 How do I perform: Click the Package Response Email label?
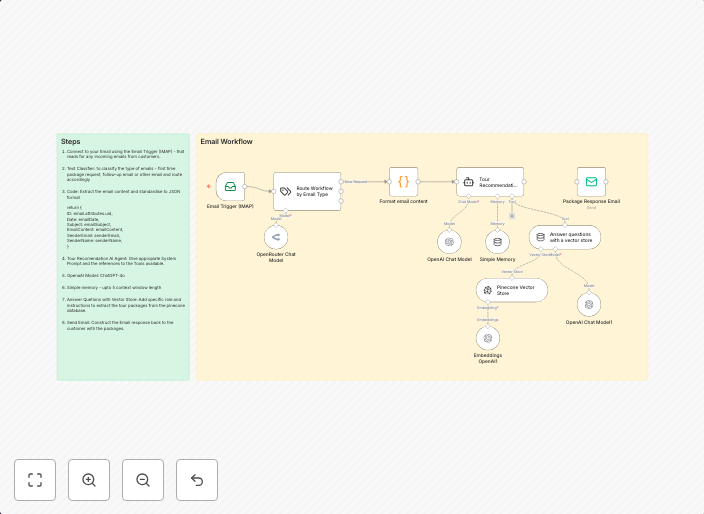(591, 201)
